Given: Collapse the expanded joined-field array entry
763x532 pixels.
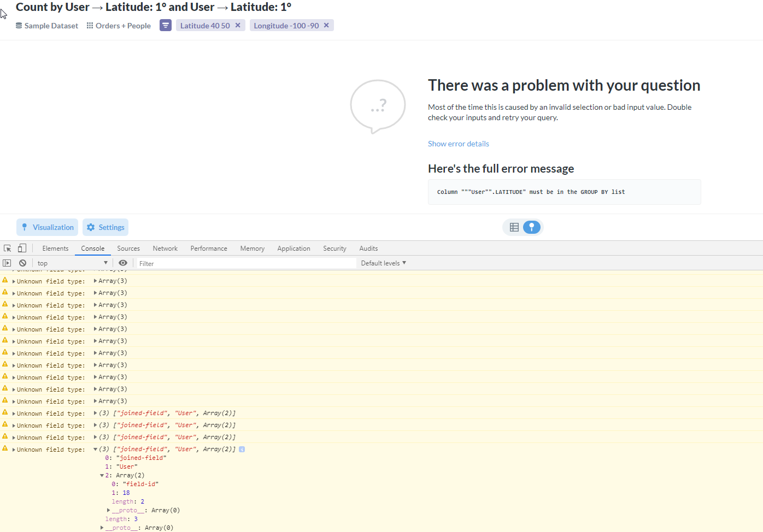Looking at the screenshot, I should tap(95, 448).
